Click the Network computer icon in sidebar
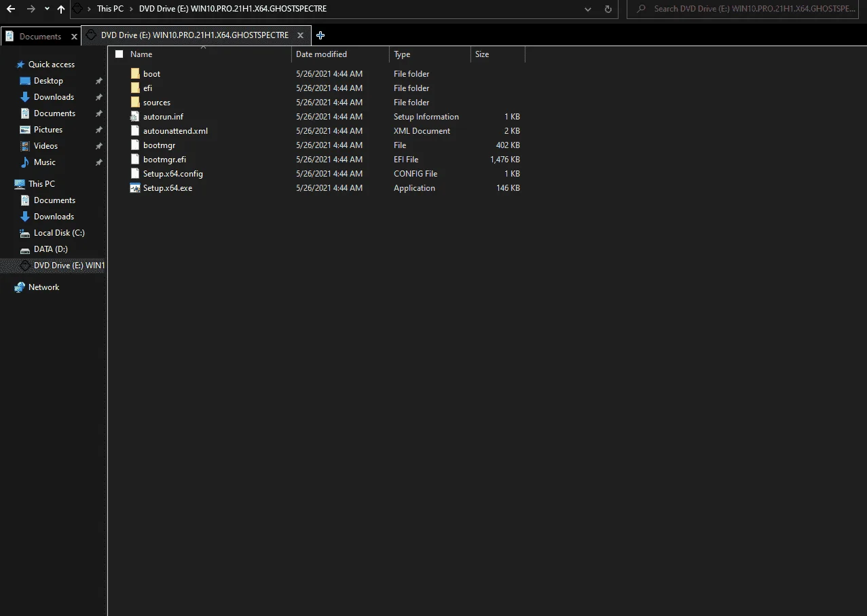Screen dimensions: 867x616 point(20,287)
